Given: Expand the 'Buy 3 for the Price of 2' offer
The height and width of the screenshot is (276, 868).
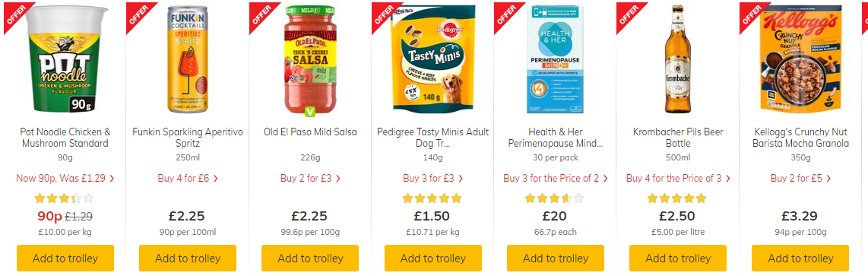Looking at the screenshot, I should coord(556,179).
